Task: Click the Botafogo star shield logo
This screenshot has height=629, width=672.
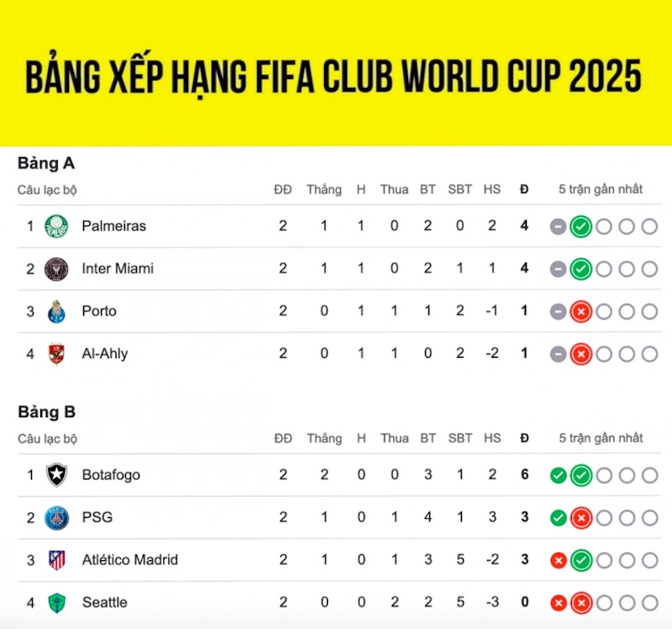Action: tap(56, 474)
